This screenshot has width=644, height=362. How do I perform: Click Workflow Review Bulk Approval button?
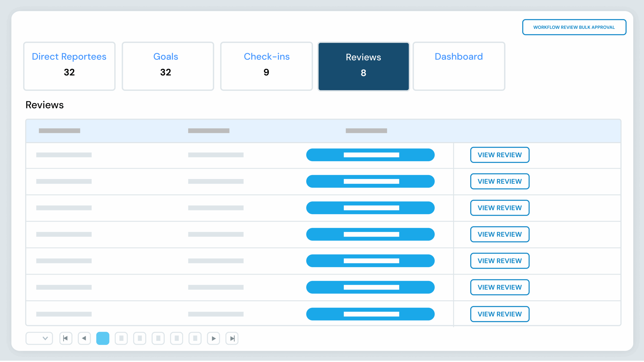point(574,27)
